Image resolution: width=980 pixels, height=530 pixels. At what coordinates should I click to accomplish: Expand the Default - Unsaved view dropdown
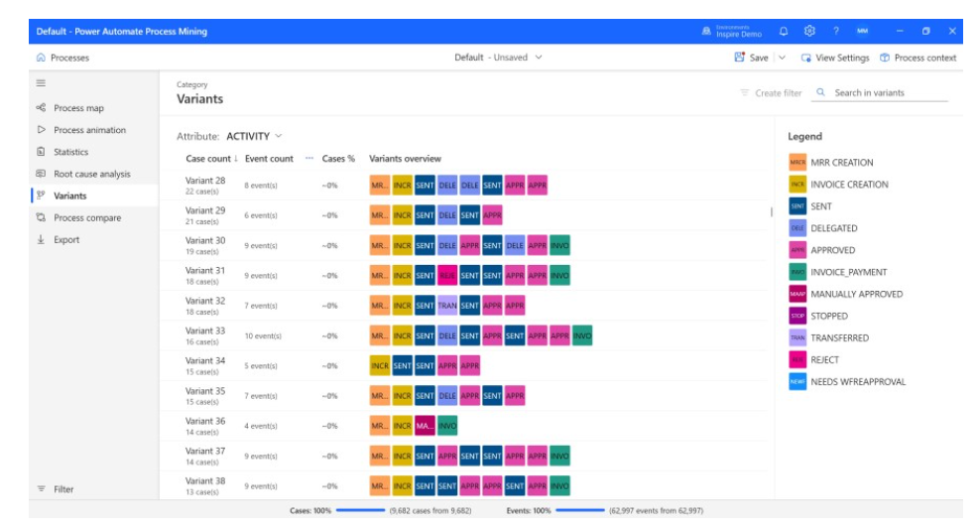point(498,57)
